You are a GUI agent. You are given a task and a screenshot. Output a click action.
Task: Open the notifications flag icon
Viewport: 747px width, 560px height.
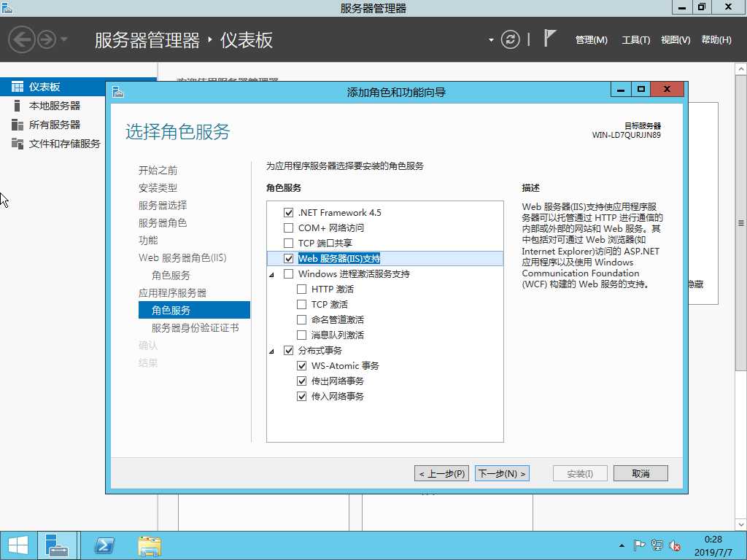[549, 39]
